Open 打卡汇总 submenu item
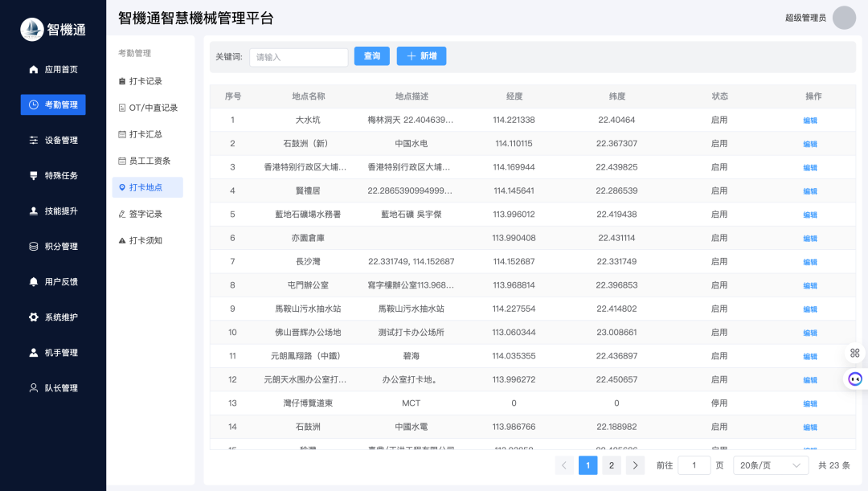The height and width of the screenshot is (491, 868). (x=147, y=134)
